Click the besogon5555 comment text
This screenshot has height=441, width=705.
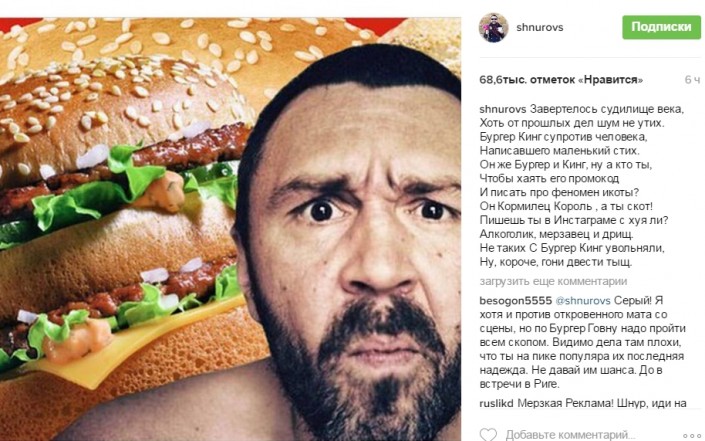point(582,342)
